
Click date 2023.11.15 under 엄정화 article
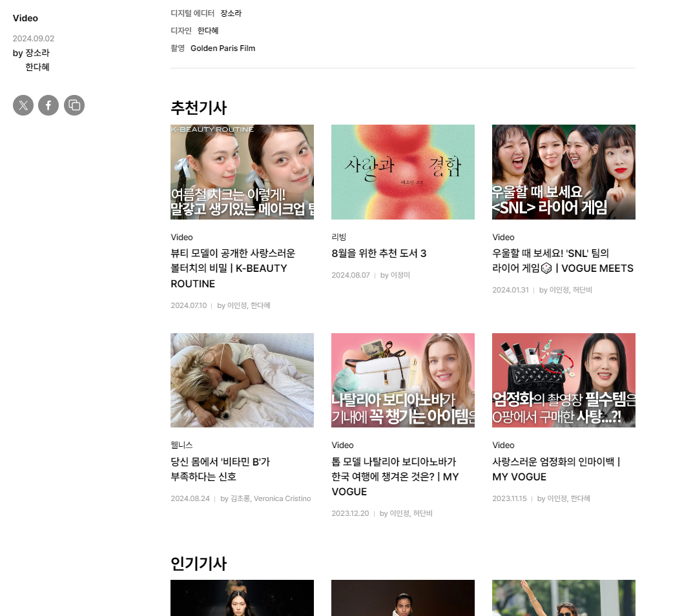[510, 498]
